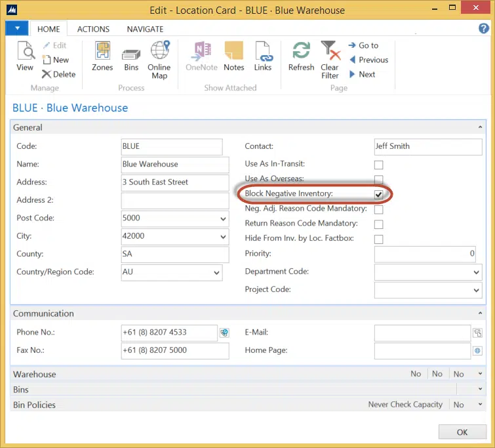The image size is (495, 448).
Task: Collapse the Communication FastTab
Action: 480,313
